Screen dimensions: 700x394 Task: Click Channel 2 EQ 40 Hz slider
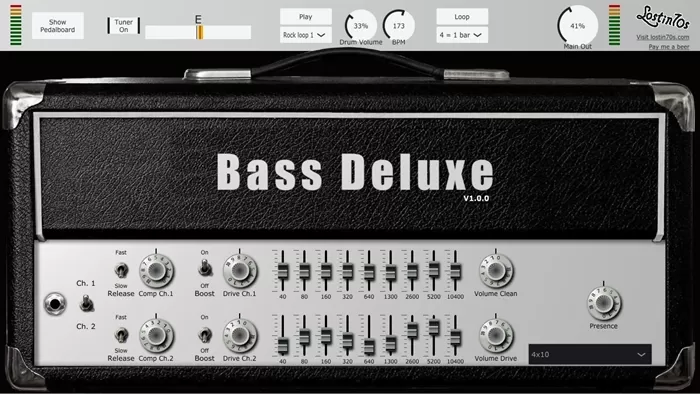point(283,336)
